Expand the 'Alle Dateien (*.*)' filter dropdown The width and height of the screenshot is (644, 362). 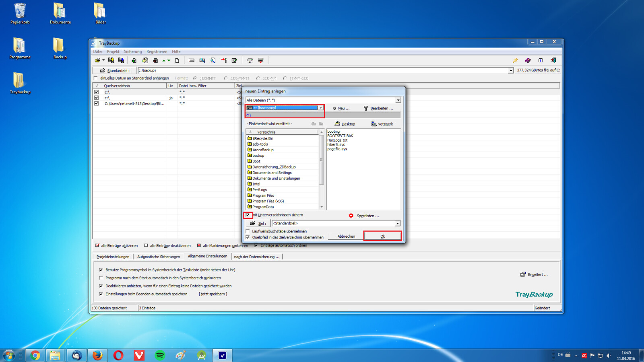coord(398,100)
